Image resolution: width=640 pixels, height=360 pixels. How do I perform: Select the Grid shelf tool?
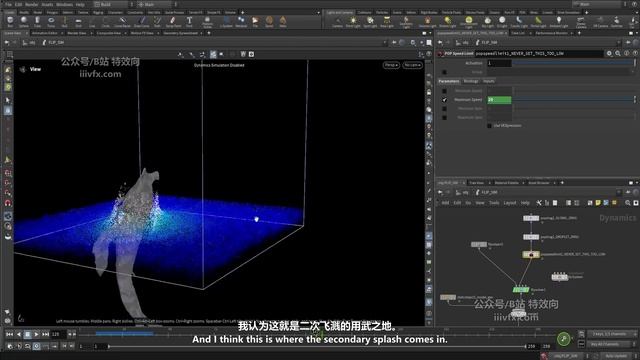point(78,21)
